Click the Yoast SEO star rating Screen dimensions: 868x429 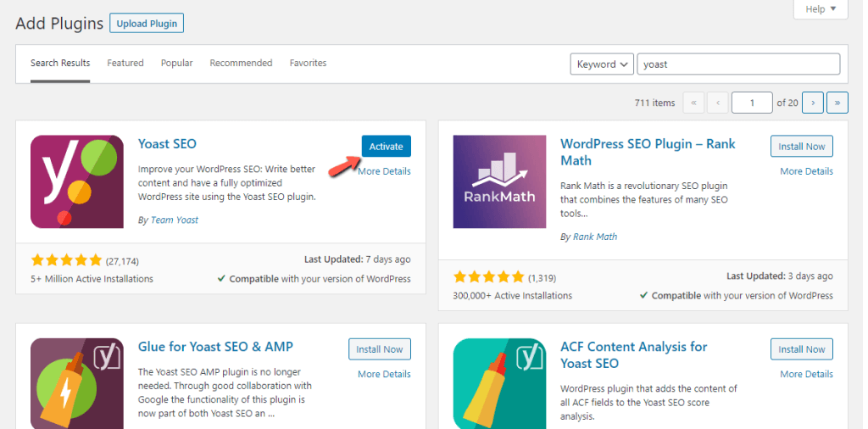(x=66, y=260)
